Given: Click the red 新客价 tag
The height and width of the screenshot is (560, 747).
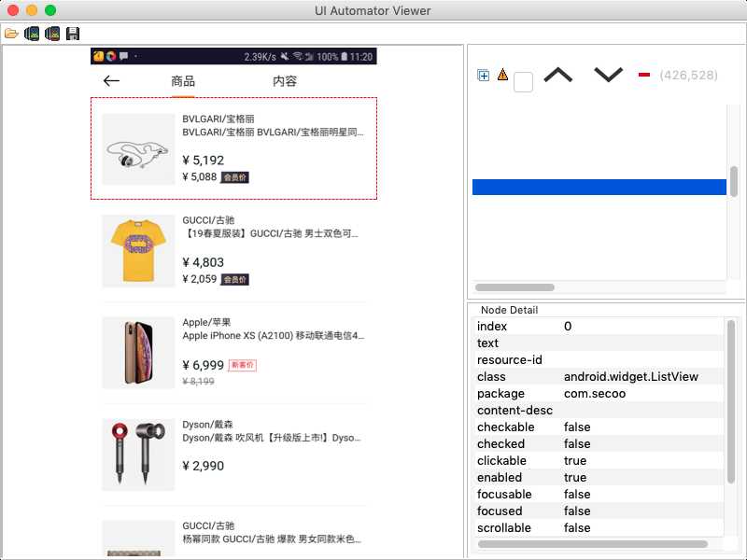Looking at the screenshot, I should coord(243,365).
